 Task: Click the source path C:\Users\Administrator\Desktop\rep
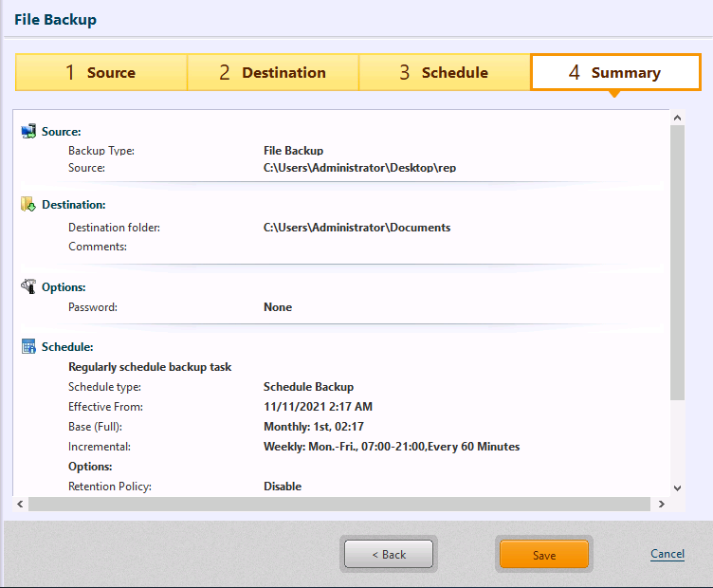(366, 168)
